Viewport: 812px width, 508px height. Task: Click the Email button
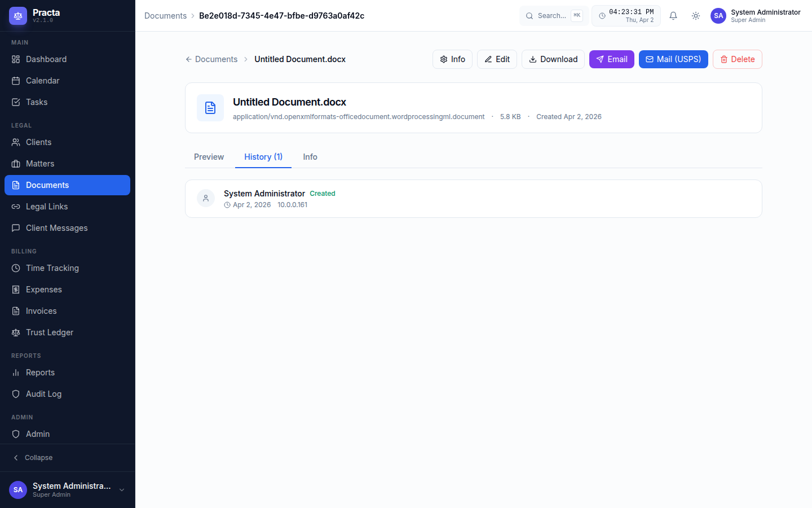pos(611,59)
